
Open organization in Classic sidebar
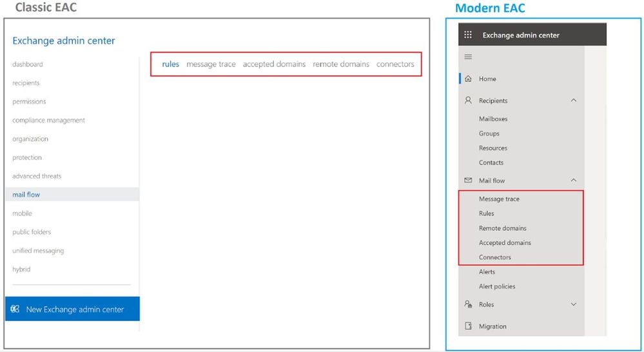coord(30,139)
